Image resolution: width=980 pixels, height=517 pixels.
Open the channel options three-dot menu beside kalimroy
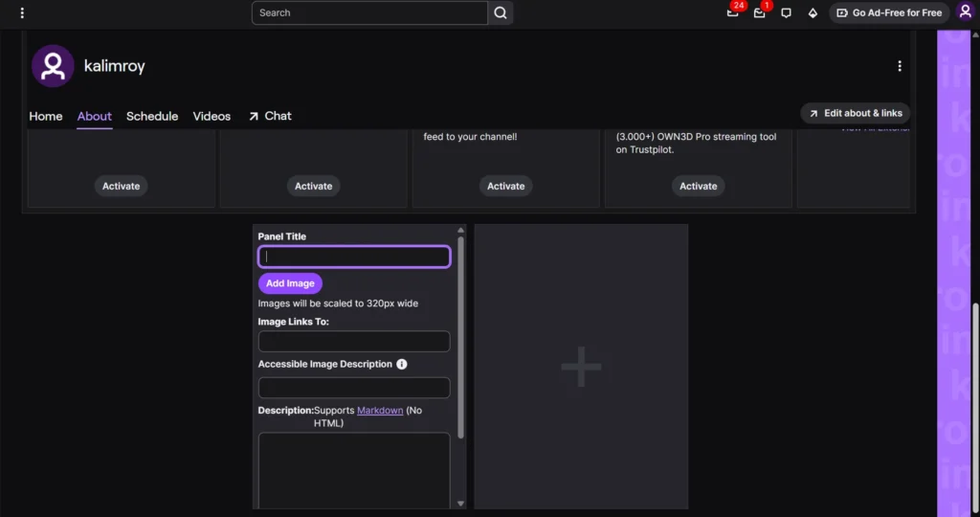[x=900, y=66]
